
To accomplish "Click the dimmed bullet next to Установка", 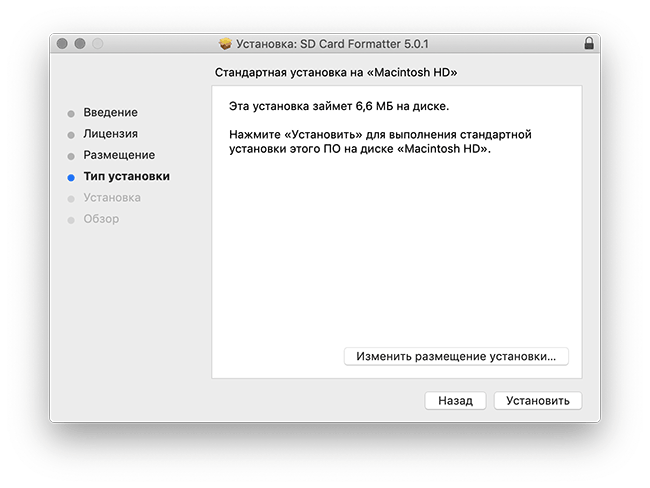I will tap(71, 199).
